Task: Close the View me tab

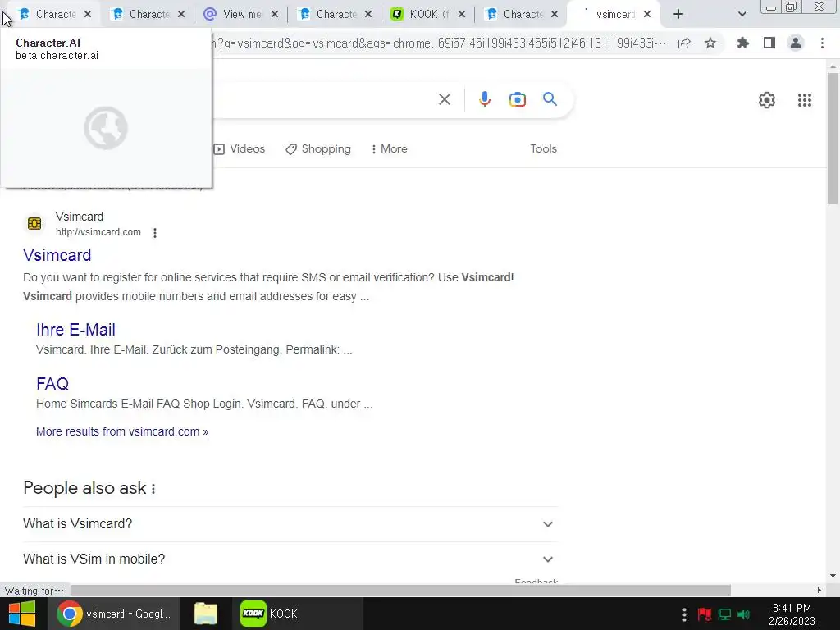Action: click(x=275, y=15)
